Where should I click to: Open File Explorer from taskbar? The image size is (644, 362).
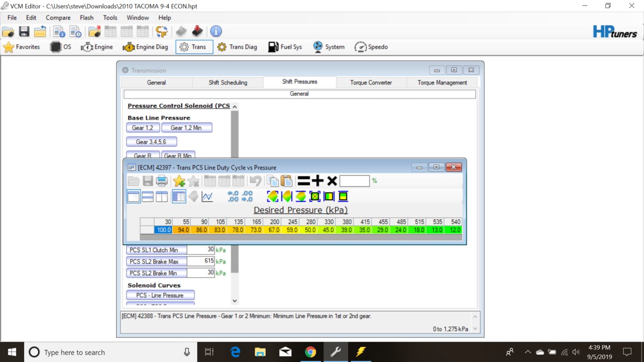[260, 352]
